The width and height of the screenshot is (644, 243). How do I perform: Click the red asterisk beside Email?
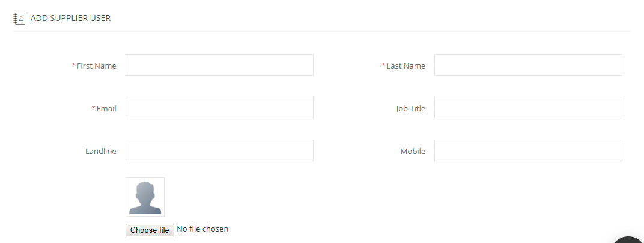94,108
